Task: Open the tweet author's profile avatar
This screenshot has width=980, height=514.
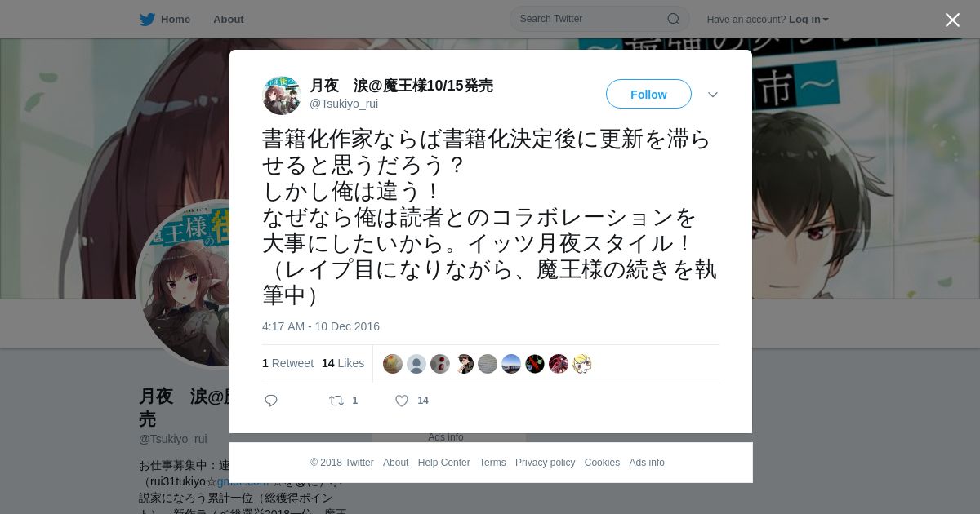Action: (282, 95)
